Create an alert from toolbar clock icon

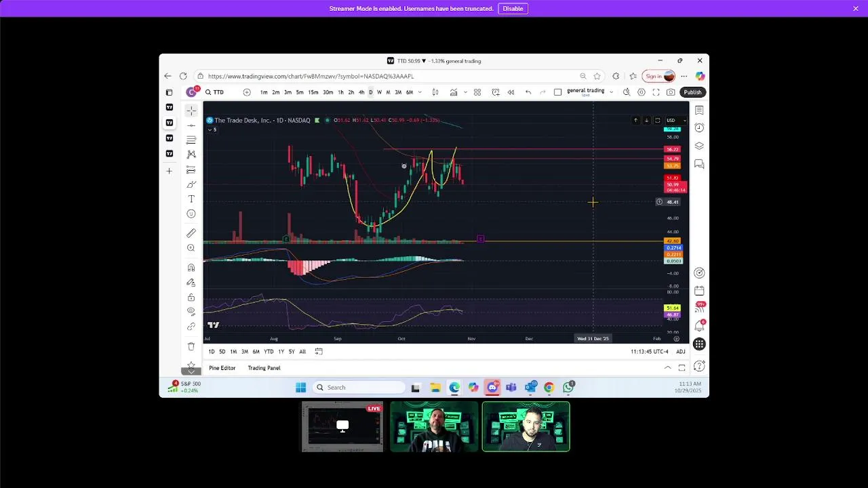pyautogui.click(x=496, y=92)
